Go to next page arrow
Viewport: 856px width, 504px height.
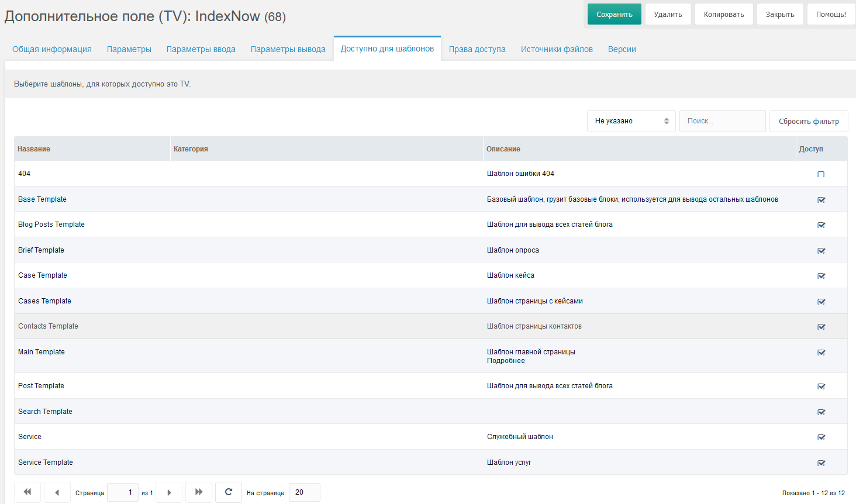(x=169, y=492)
